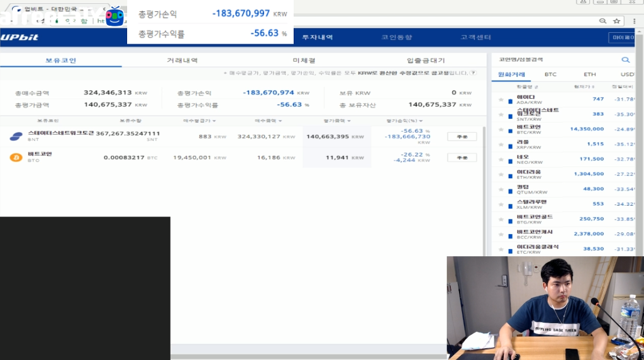Select the 원화거래 market tab
The image size is (644, 360).
(511, 74)
